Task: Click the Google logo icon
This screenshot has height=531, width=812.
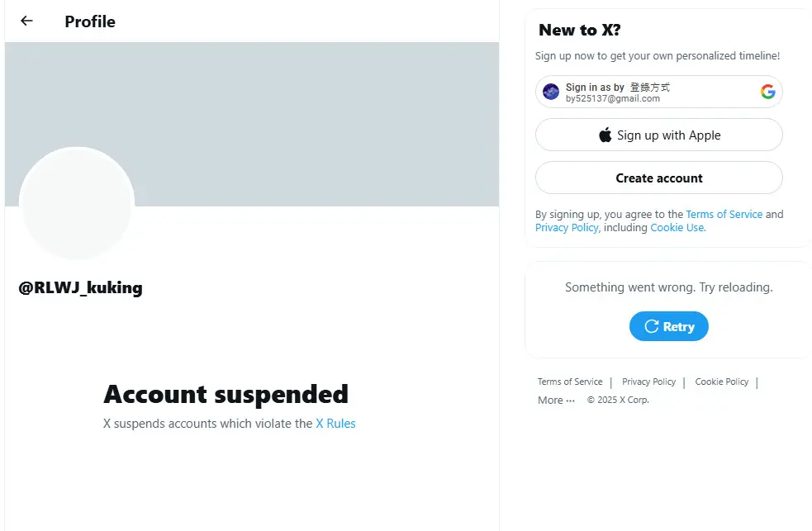Action: pos(767,92)
